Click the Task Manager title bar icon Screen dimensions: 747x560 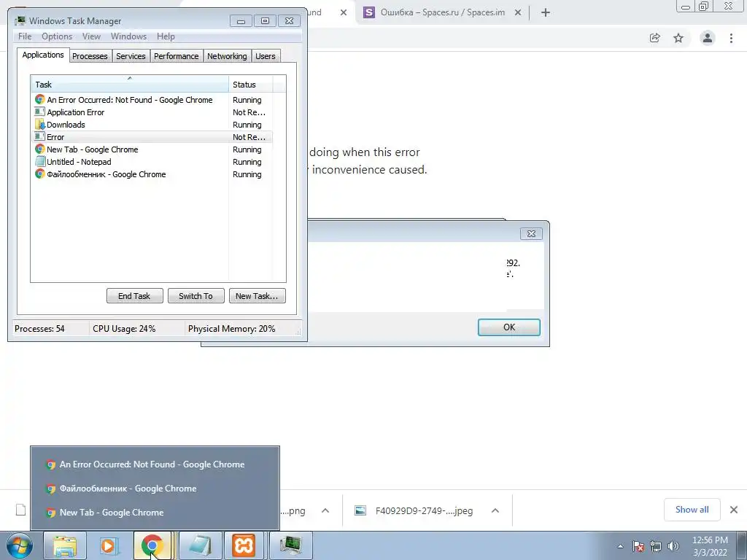coord(20,21)
